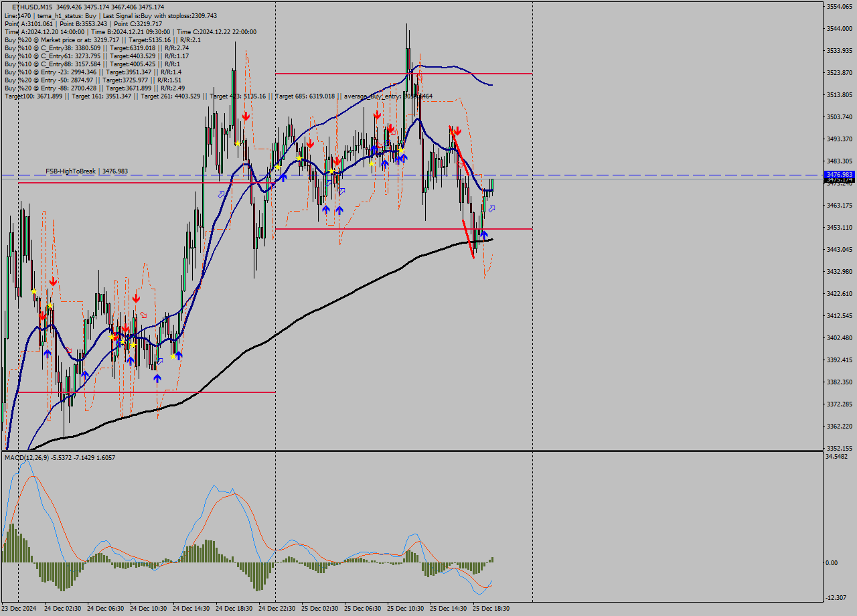Click the 3544.000 price axis label
The height and width of the screenshot is (616, 857).
840,28
